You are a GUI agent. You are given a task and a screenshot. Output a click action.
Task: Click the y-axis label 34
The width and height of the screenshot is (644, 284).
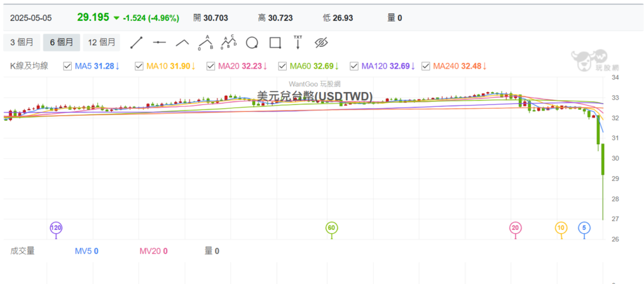[615, 77]
